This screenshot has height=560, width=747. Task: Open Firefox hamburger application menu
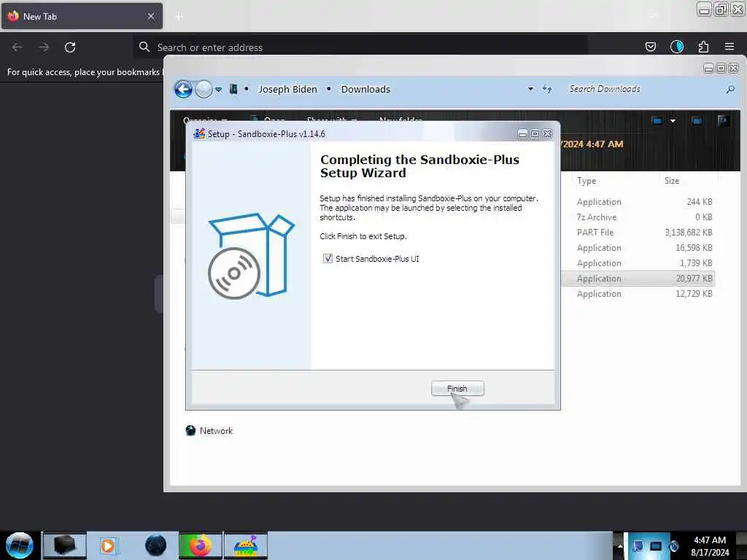coord(729,47)
